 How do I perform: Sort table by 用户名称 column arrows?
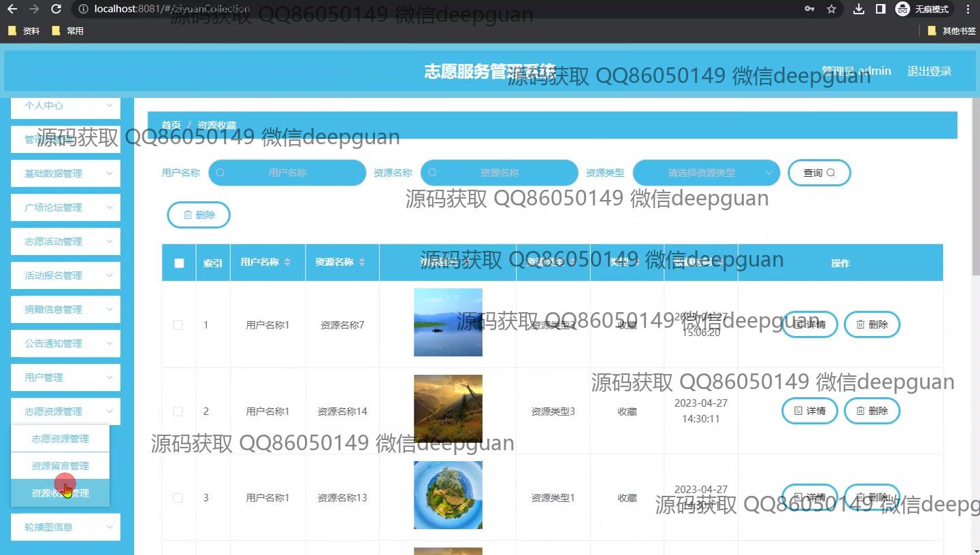point(287,263)
